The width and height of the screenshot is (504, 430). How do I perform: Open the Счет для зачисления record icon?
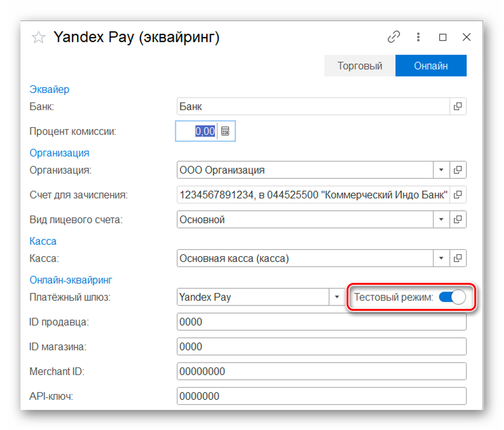[x=458, y=195]
